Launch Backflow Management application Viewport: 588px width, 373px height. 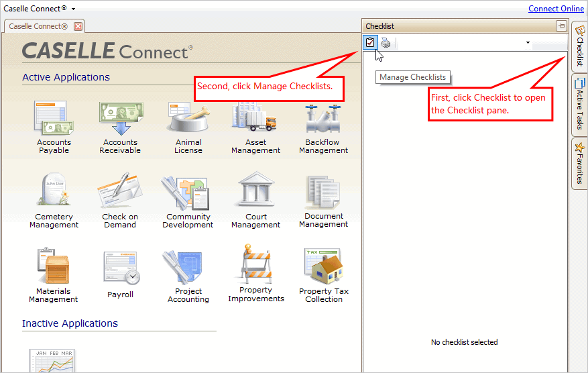tap(323, 127)
